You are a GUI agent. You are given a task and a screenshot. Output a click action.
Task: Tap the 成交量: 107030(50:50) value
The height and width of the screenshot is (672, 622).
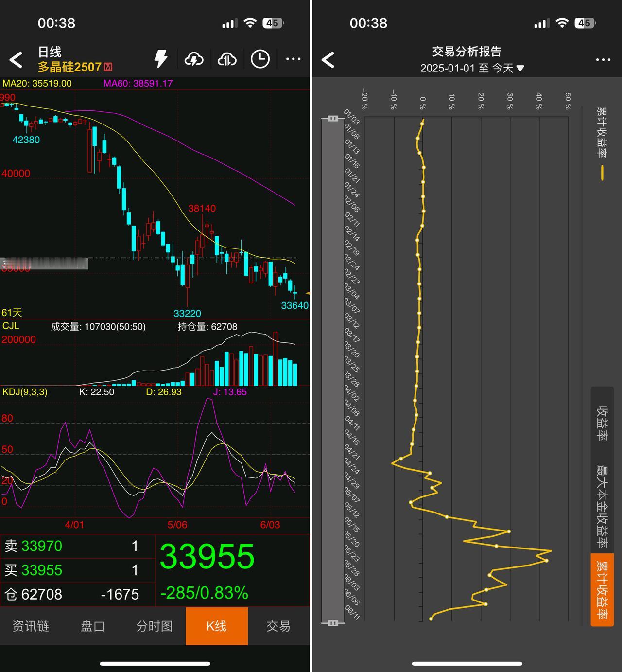click(x=98, y=327)
